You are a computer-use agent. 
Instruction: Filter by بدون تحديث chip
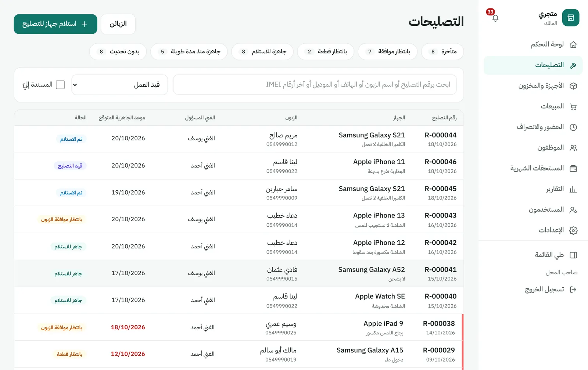pyautogui.click(x=118, y=51)
